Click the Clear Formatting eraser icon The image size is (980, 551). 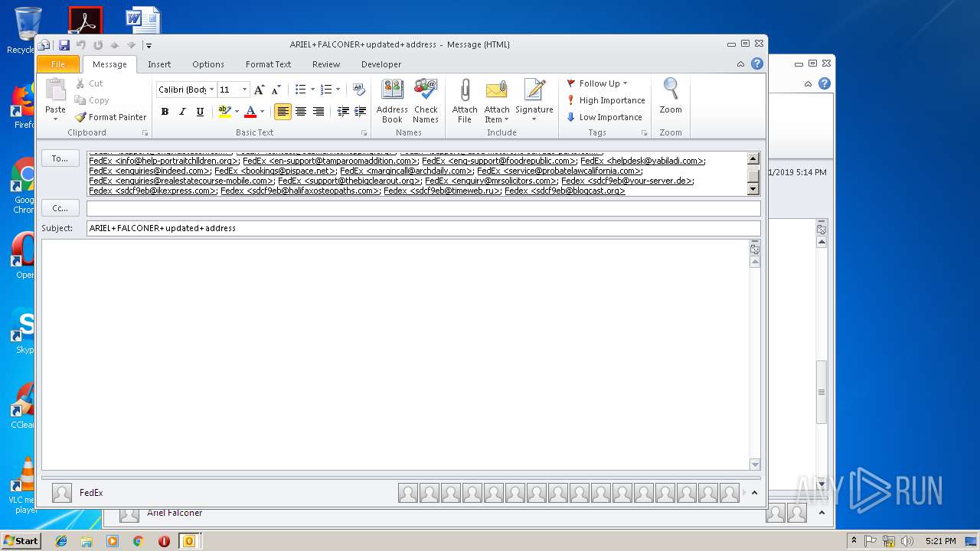pyautogui.click(x=358, y=90)
